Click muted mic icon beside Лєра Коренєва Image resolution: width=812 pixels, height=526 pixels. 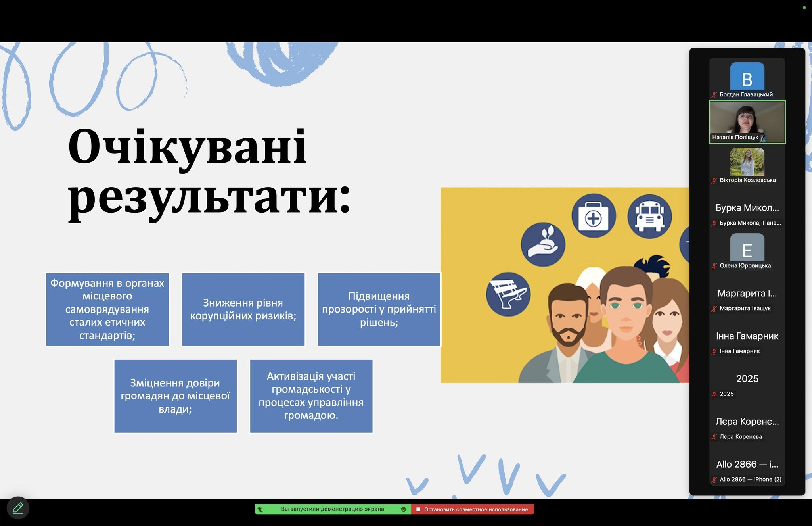click(x=714, y=437)
